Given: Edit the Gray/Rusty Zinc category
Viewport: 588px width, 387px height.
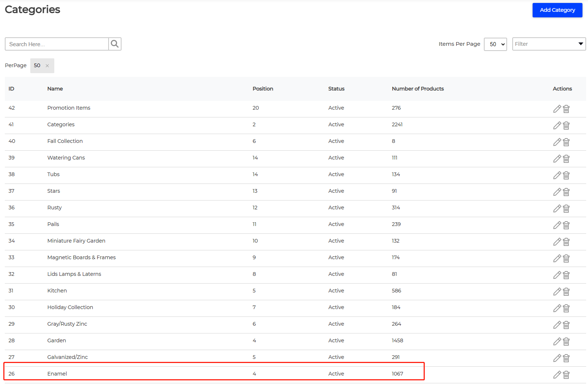Looking at the screenshot, I should click(x=557, y=325).
